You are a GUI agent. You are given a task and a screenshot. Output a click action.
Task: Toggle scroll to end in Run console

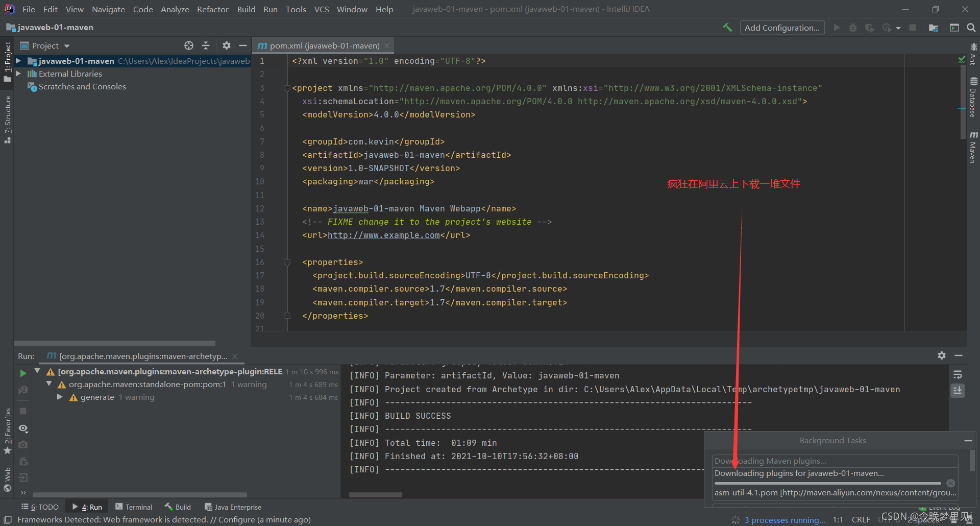point(958,391)
